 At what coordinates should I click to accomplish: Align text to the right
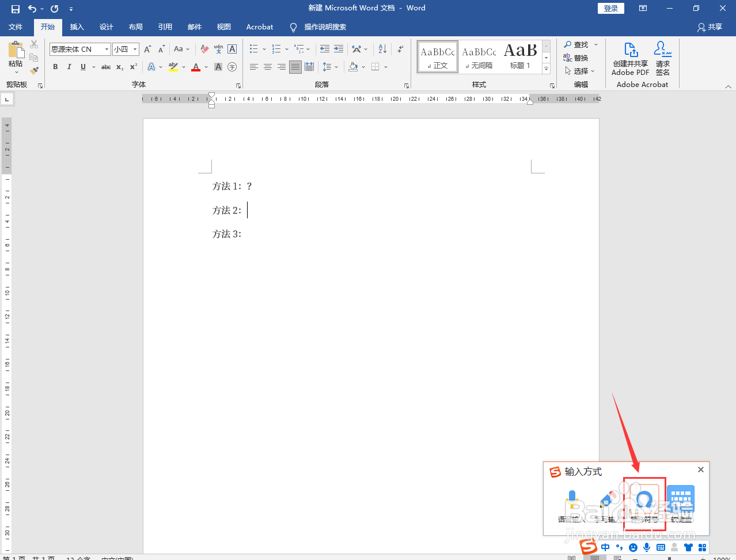[281, 67]
